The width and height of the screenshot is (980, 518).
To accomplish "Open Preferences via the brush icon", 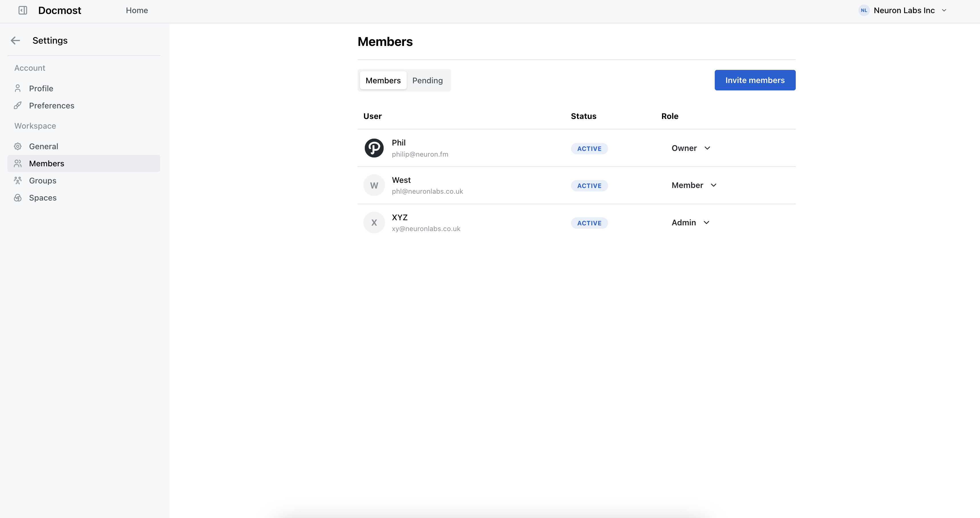I will coord(17,106).
